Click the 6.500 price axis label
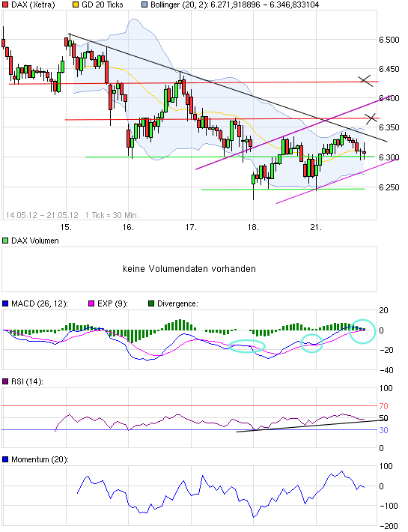 pos(389,40)
